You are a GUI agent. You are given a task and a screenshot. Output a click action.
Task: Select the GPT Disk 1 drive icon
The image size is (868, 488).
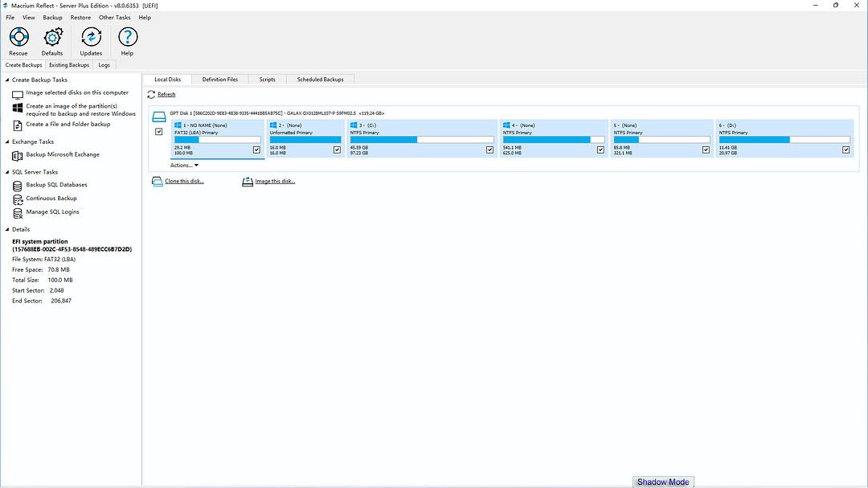159,117
